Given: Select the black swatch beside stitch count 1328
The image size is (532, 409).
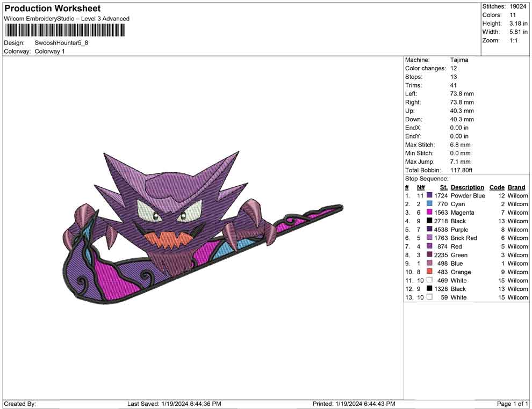Looking at the screenshot, I should tap(429, 288).
